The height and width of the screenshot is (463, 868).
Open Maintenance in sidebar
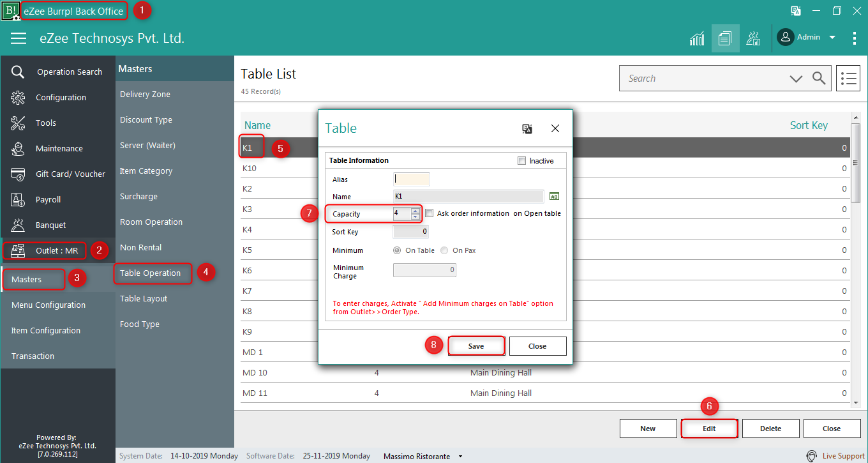tap(58, 148)
